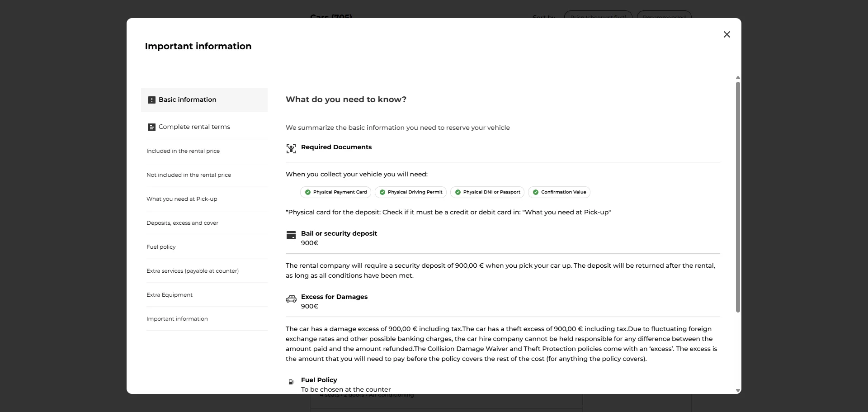Click the dialog's vertical scrollbar thumb
Viewport: 868px width, 412px height.
tap(738, 197)
